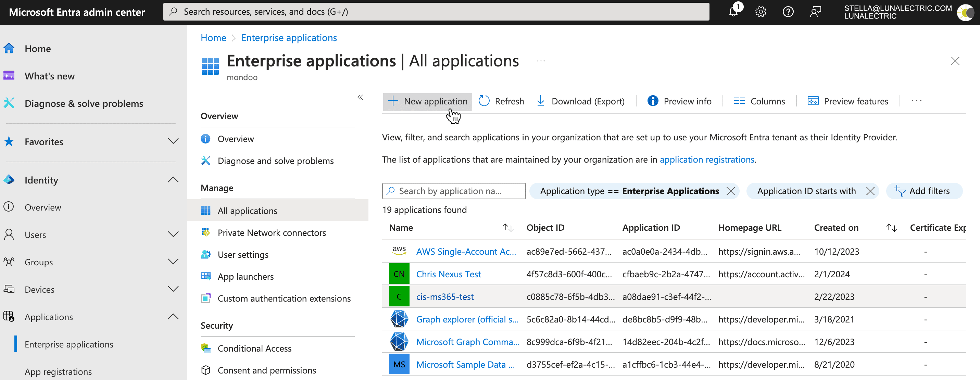Click the Enterprise applications breadcrumb link
The width and height of the screenshot is (980, 380).
[289, 38]
